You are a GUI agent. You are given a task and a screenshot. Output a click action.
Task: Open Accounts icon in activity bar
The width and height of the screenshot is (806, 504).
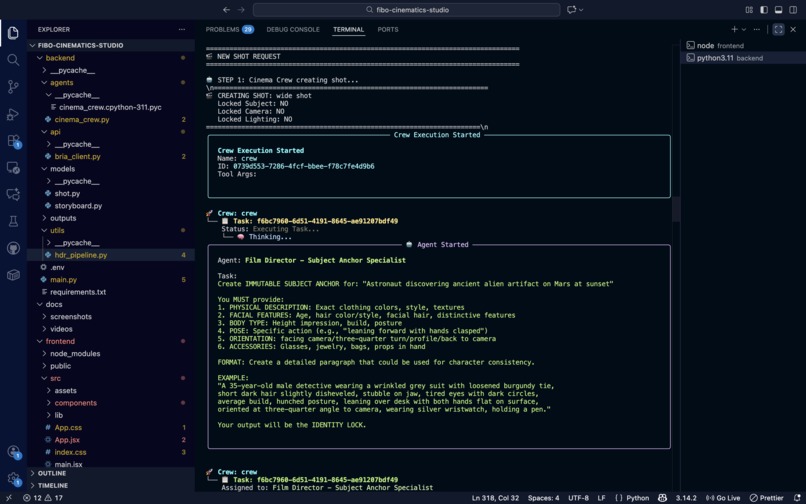[13, 452]
